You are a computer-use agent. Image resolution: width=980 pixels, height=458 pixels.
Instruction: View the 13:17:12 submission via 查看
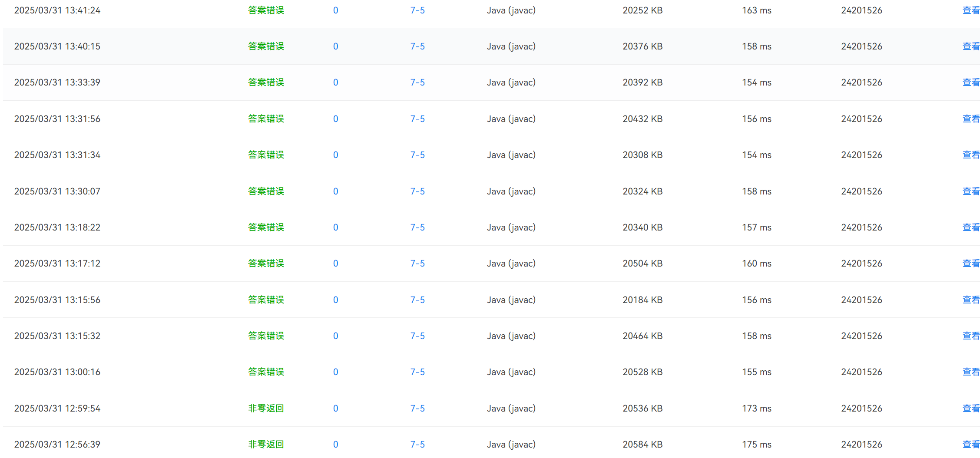pyautogui.click(x=971, y=264)
